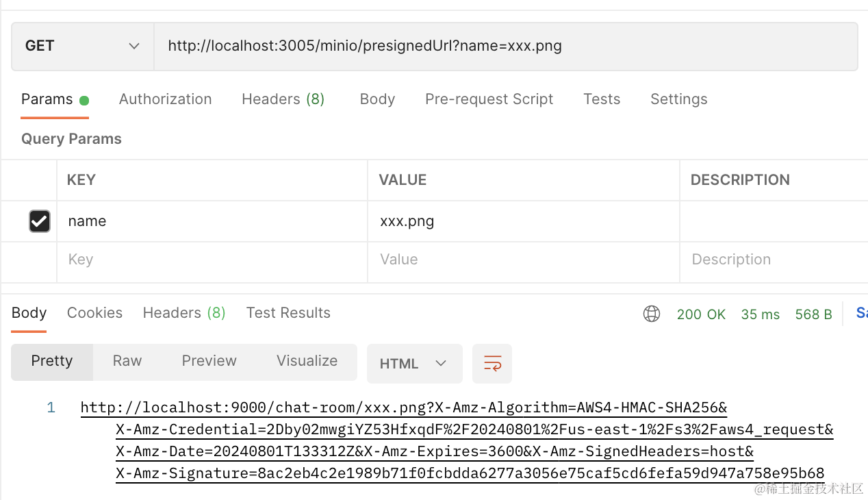
Task: Uncheck the name parameter checkbox
Action: coord(40,221)
